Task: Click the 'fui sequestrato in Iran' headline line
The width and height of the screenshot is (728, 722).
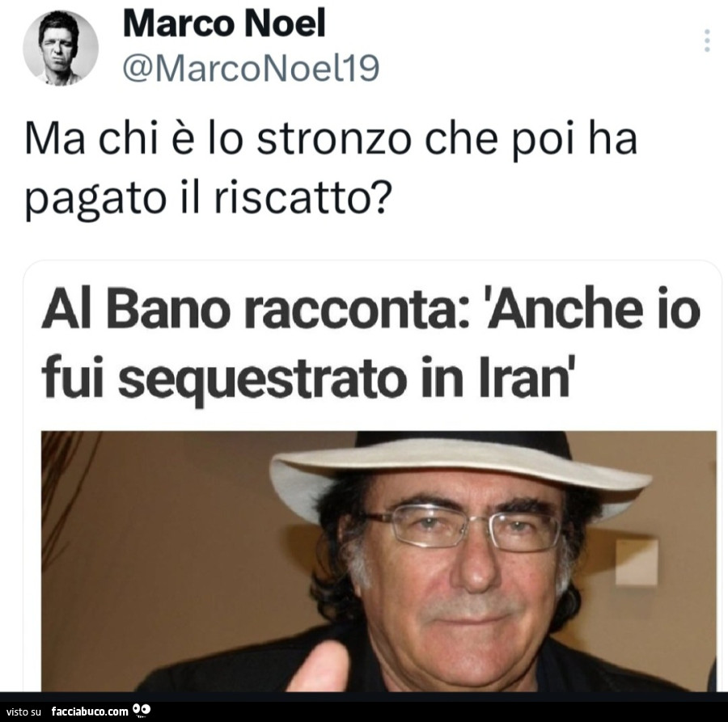Action: point(307,379)
